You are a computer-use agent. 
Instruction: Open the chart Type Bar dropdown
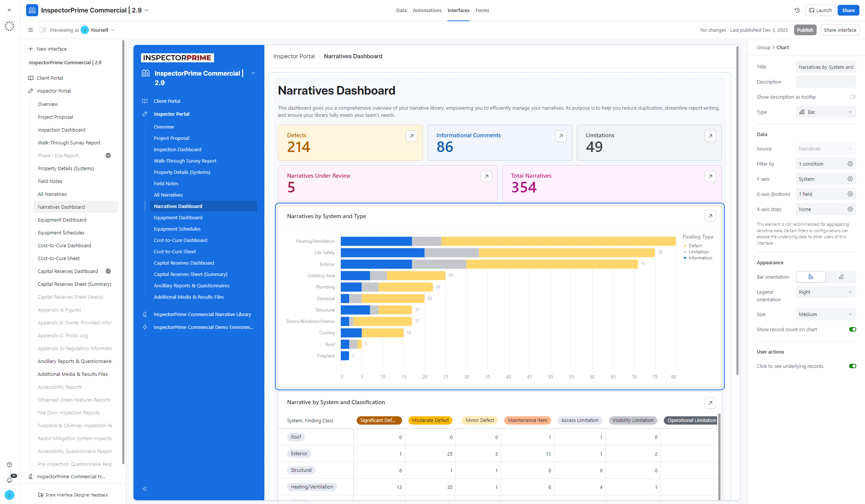coord(825,112)
